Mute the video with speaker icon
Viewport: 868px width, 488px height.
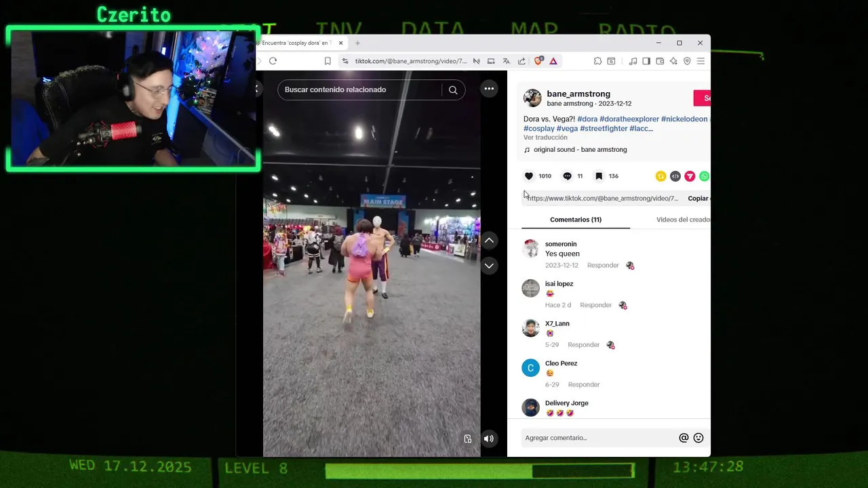489,439
